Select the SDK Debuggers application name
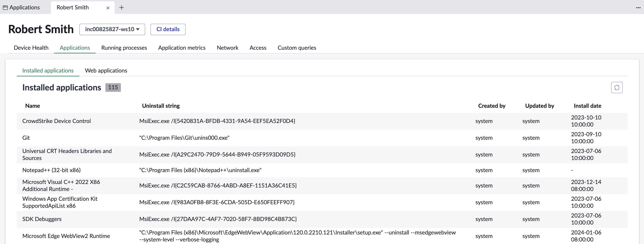644x244 pixels. [x=42, y=219]
